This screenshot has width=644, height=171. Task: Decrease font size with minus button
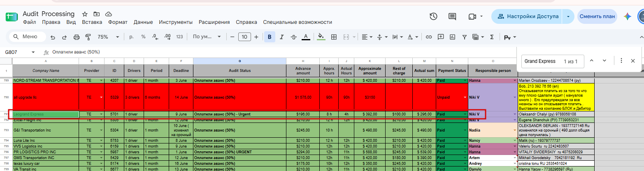point(232,37)
